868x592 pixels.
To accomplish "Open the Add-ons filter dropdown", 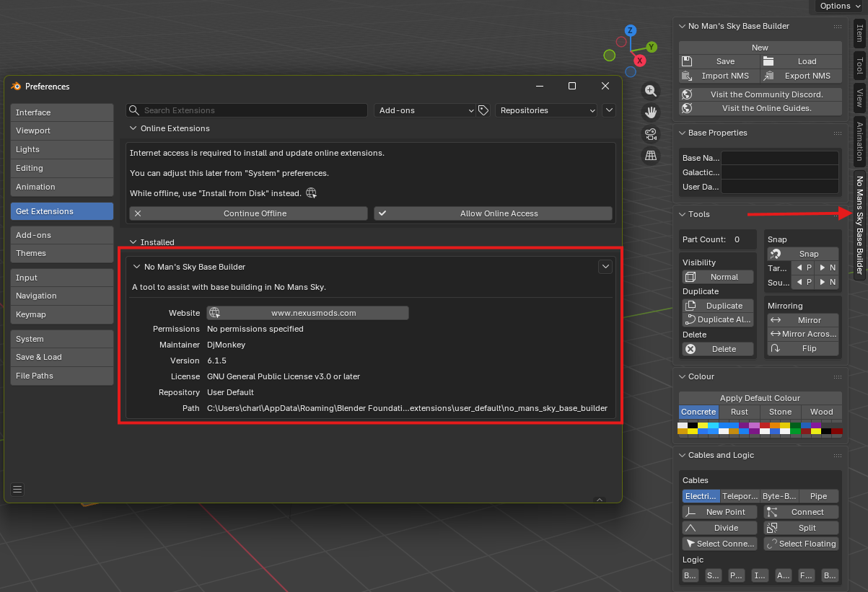I will click(424, 110).
